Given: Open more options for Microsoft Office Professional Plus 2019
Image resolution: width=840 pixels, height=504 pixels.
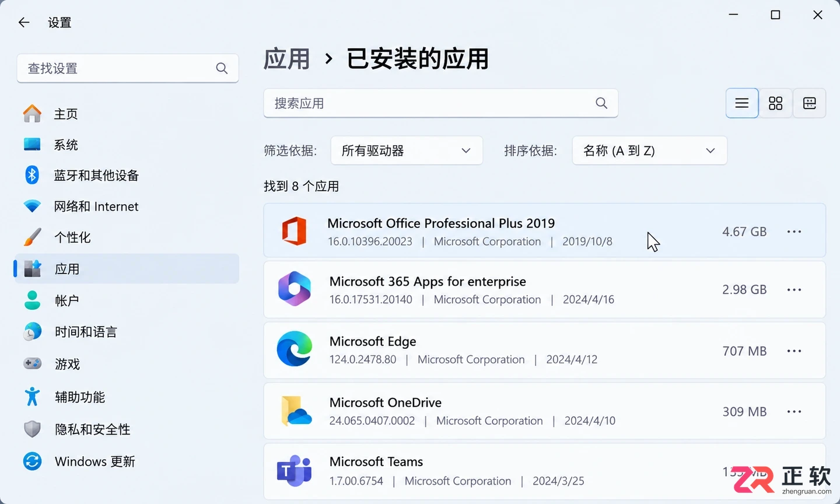Looking at the screenshot, I should click(x=794, y=232).
